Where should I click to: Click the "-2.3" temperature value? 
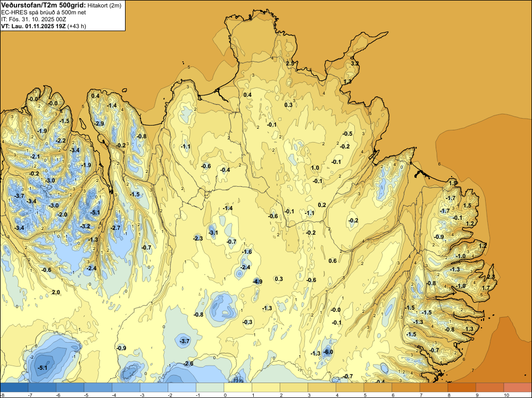click(198, 238)
